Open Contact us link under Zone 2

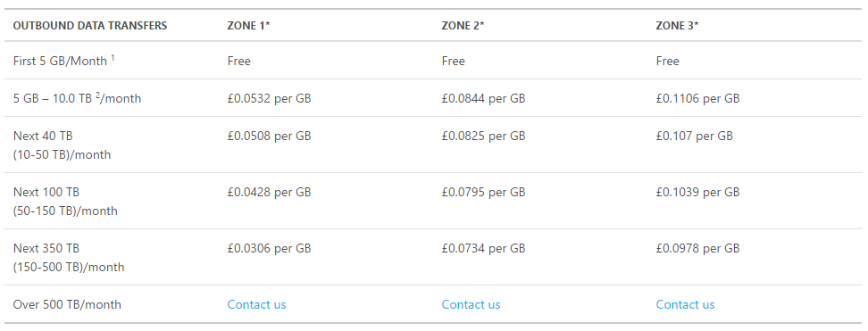tap(471, 304)
